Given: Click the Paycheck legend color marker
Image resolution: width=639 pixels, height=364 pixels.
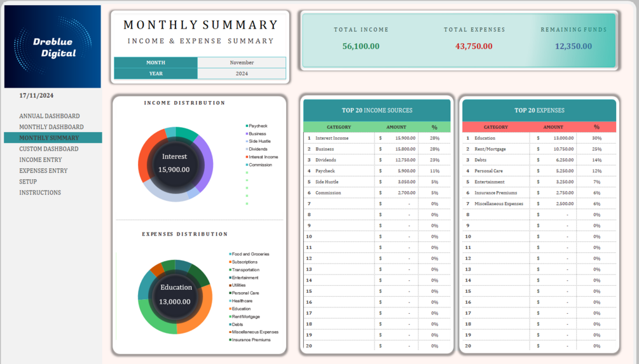Looking at the screenshot, I should (247, 126).
